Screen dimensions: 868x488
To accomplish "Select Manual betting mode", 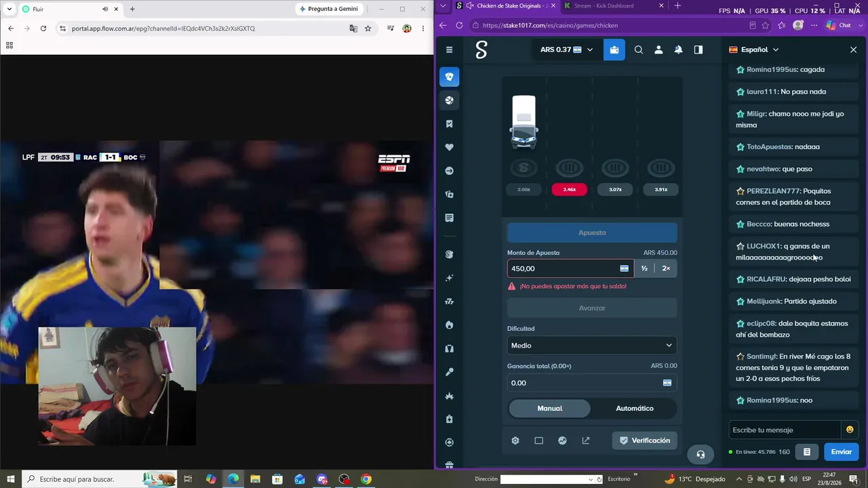I will click(x=550, y=408).
